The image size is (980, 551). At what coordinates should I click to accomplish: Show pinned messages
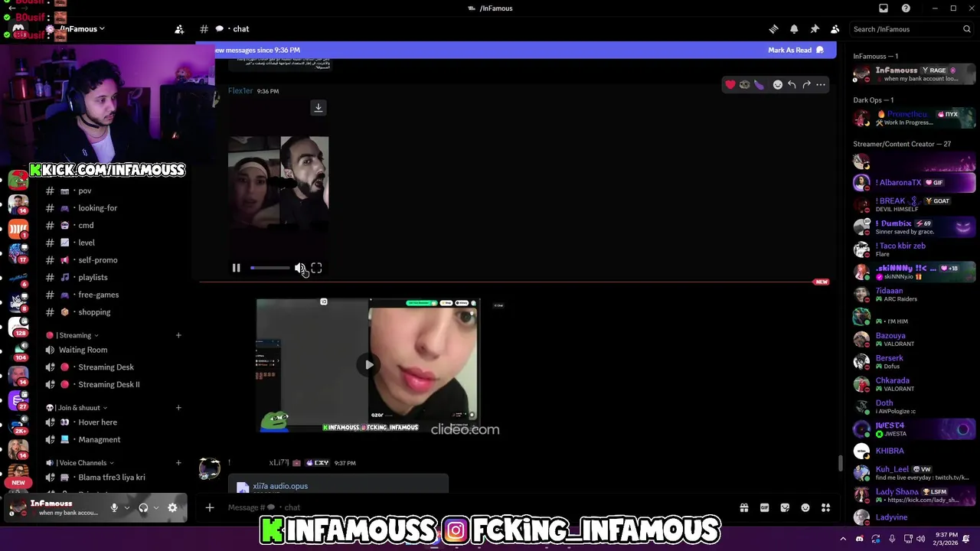[x=815, y=29]
